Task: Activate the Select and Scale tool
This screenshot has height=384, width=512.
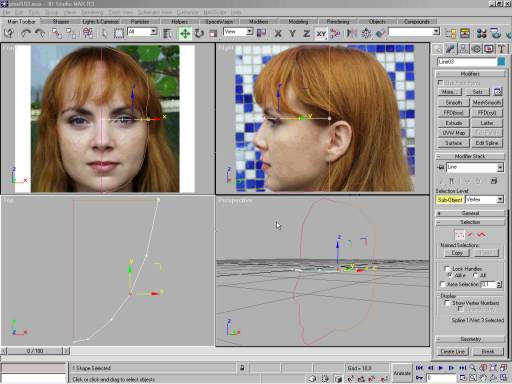Action: (213, 33)
